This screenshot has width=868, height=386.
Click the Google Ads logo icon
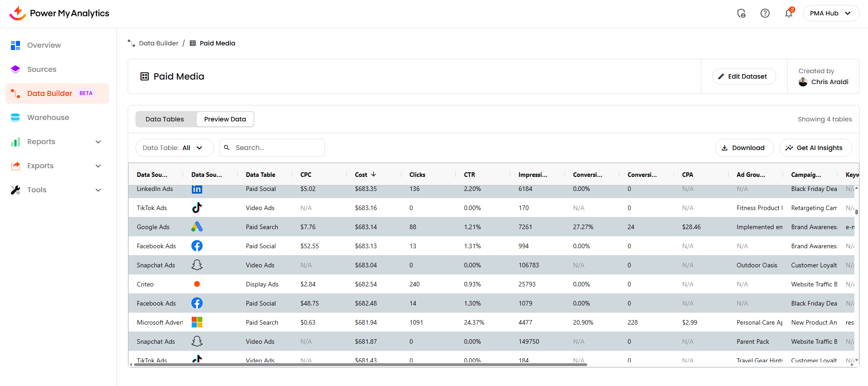(197, 227)
